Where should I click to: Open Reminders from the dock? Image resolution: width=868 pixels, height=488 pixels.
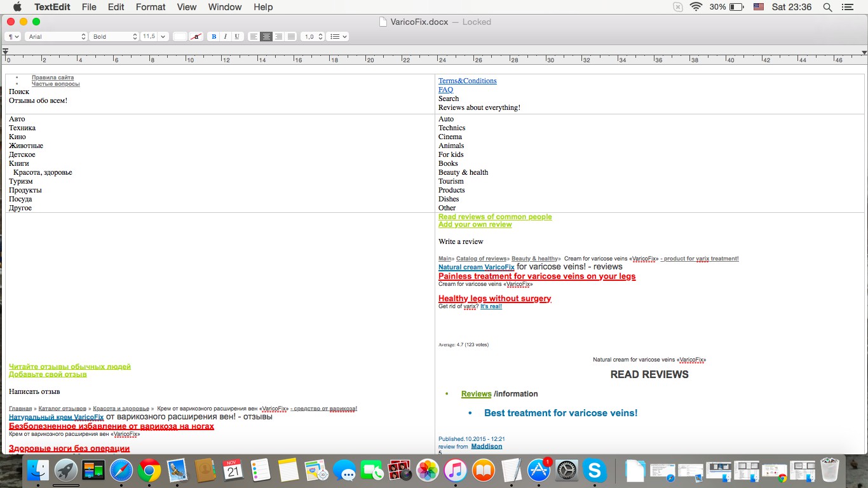tap(261, 471)
